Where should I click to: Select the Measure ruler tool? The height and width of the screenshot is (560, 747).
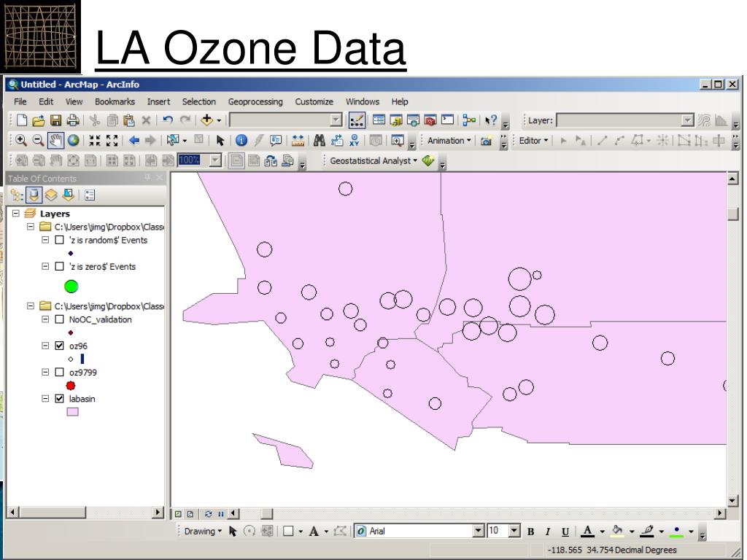click(298, 141)
